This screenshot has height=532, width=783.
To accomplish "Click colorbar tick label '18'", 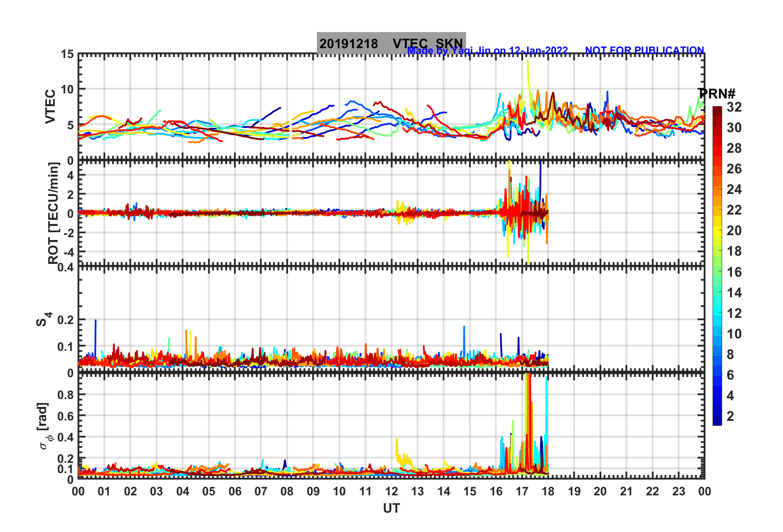I will click(x=734, y=251).
